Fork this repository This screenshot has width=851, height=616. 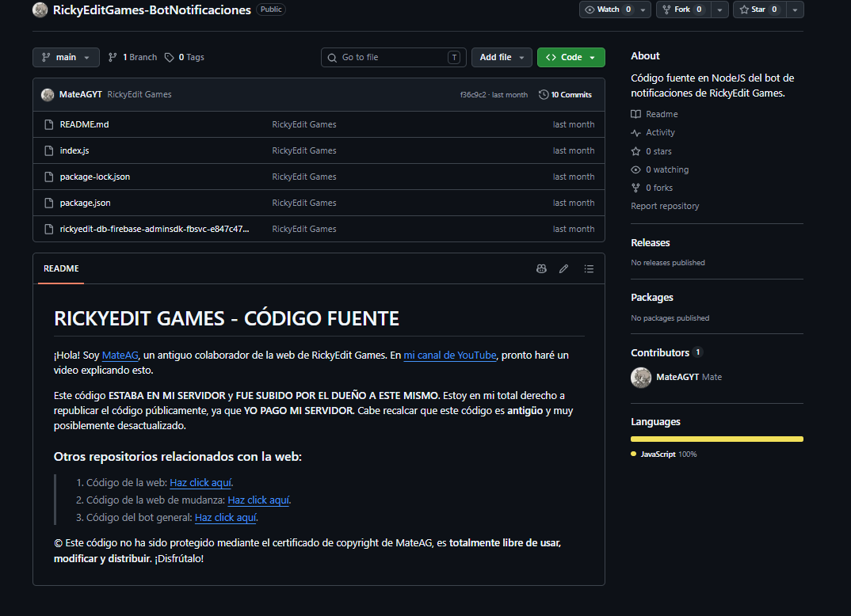click(683, 10)
